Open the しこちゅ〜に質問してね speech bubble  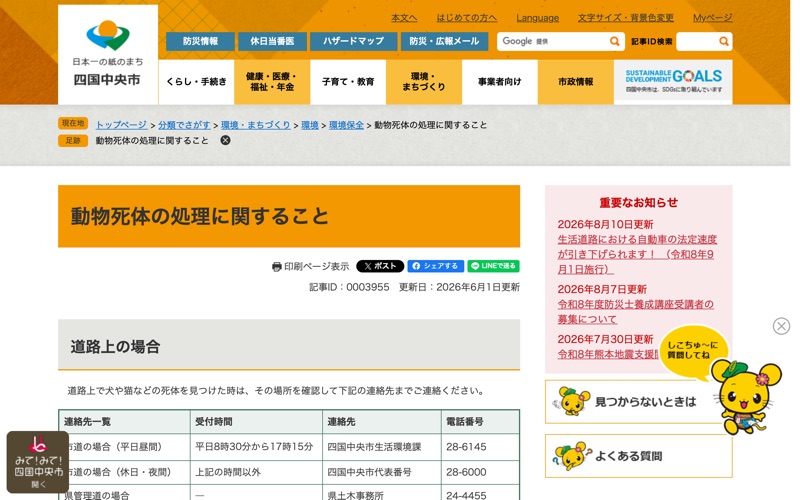(692, 350)
